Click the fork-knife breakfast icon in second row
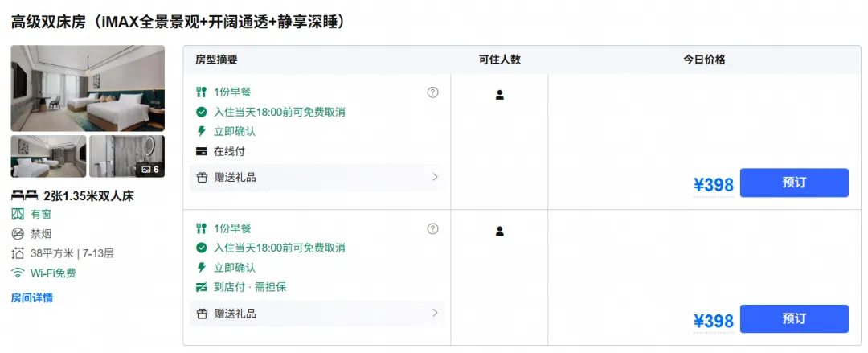868x353 pixels. point(202,228)
